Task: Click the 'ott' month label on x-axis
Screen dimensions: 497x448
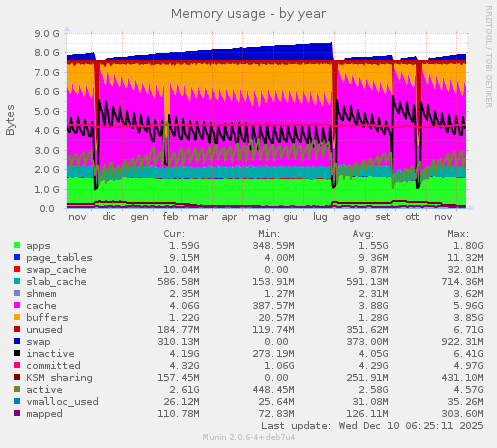Action: (x=412, y=217)
